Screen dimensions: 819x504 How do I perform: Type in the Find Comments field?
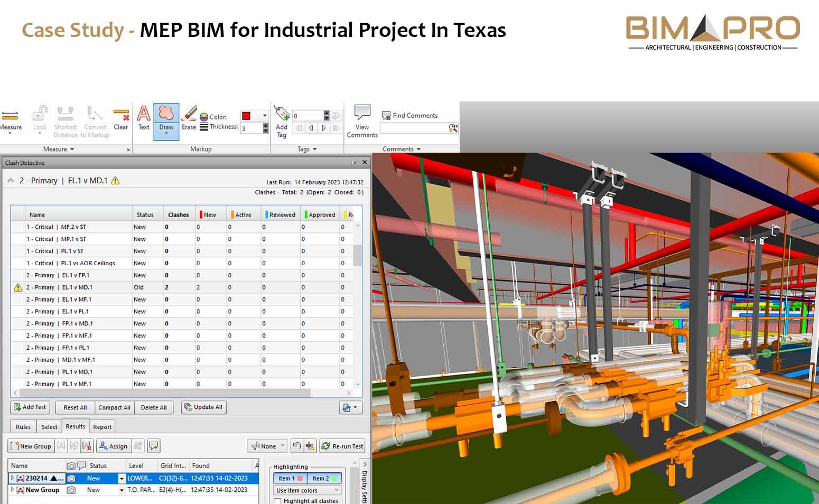point(415,128)
